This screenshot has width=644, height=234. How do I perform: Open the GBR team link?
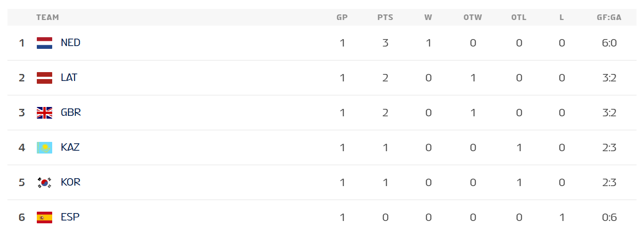[71, 113]
